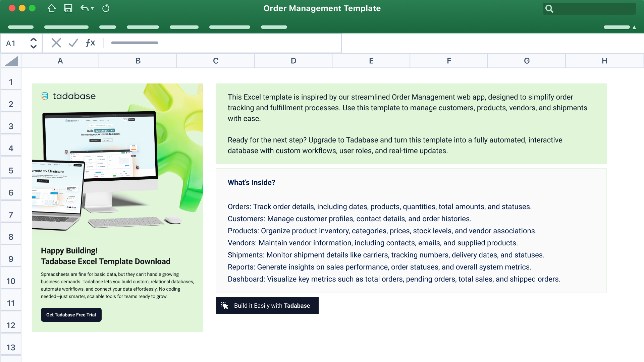Click into the title bar search field
The width and height of the screenshot is (644, 362).
(589, 9)
